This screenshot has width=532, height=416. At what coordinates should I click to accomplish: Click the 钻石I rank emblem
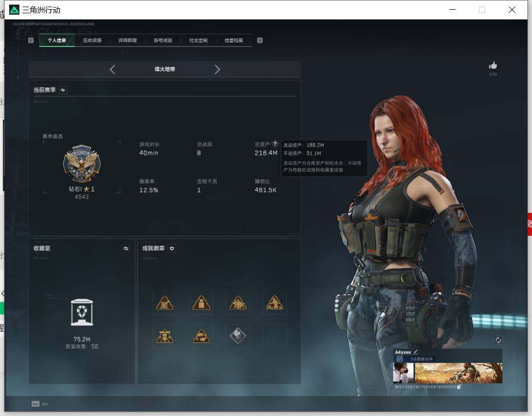click(x=82, y=164)
